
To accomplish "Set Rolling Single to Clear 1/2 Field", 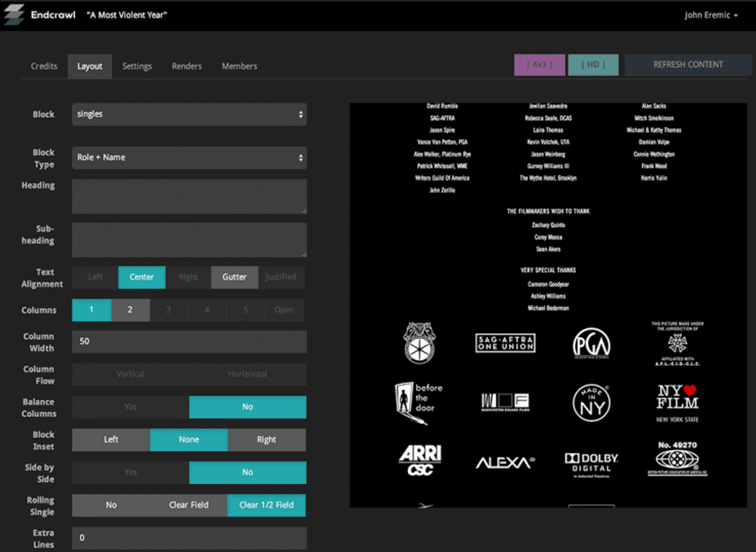I will 267,505.
